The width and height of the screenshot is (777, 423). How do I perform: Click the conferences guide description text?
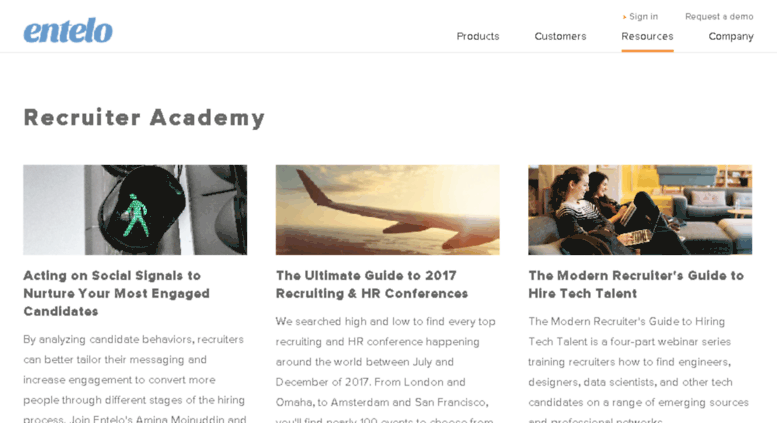coord(386,370)
